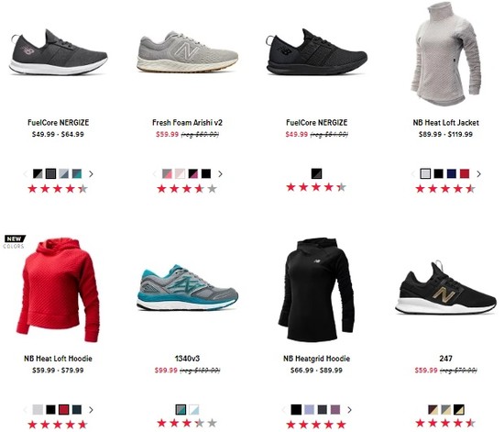This screenshot has width=504, height=432.
Task: Select black and gold swatch for 247
Action: 459,409
